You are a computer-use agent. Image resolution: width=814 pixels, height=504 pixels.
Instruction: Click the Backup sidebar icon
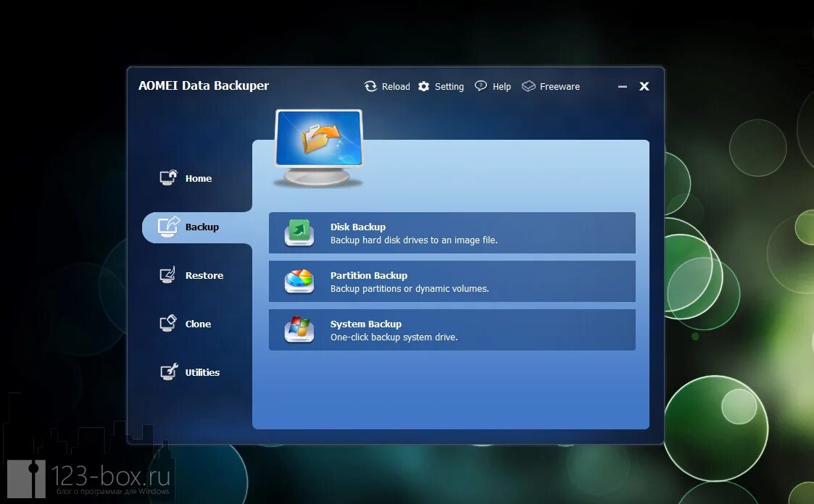click(x=168, y=227)
